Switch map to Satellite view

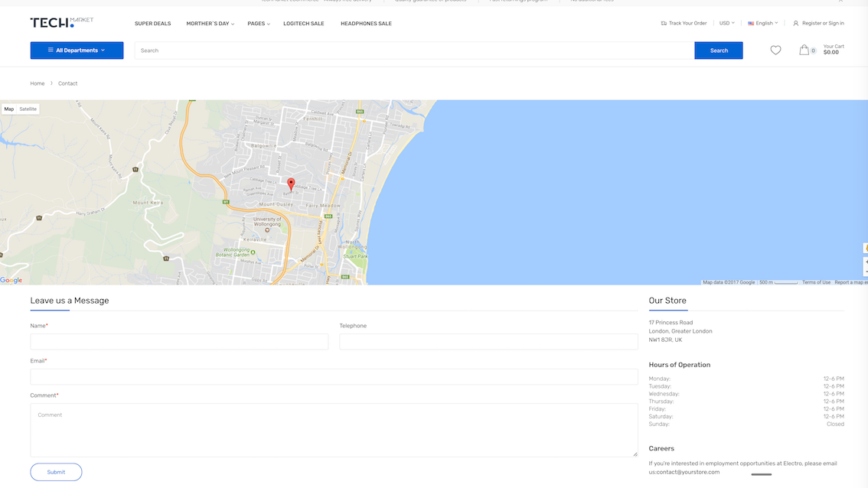pyautogui.click(x=28, y=109)
